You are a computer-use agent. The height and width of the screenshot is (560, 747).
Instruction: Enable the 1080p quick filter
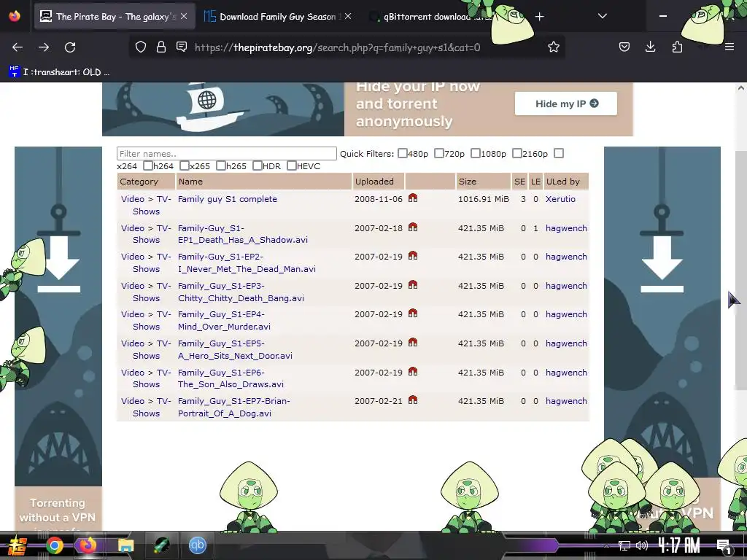[476, 153]
